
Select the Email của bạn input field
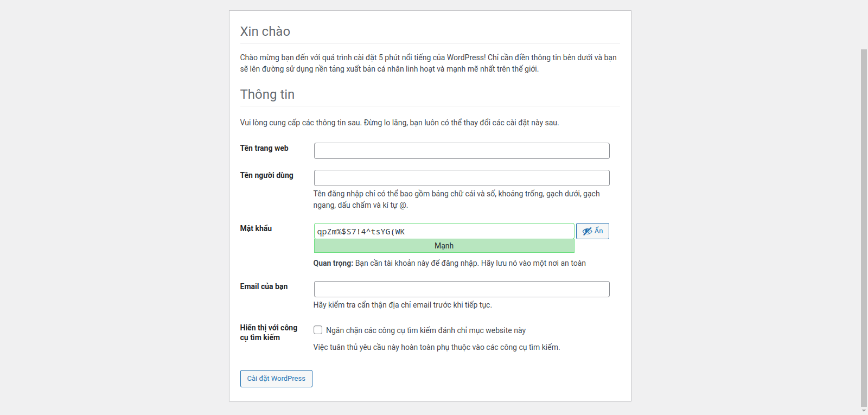461,289
